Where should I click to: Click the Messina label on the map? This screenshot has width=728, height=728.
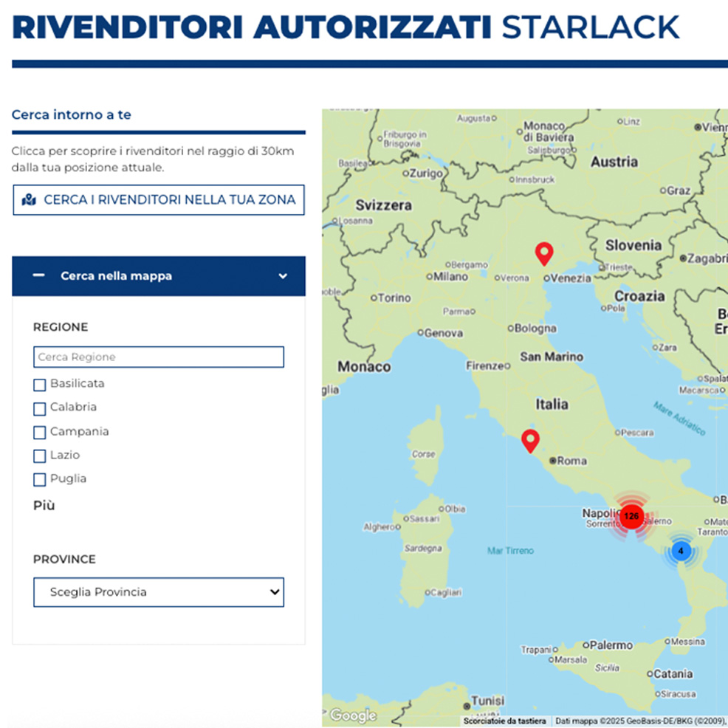[688, 642]
